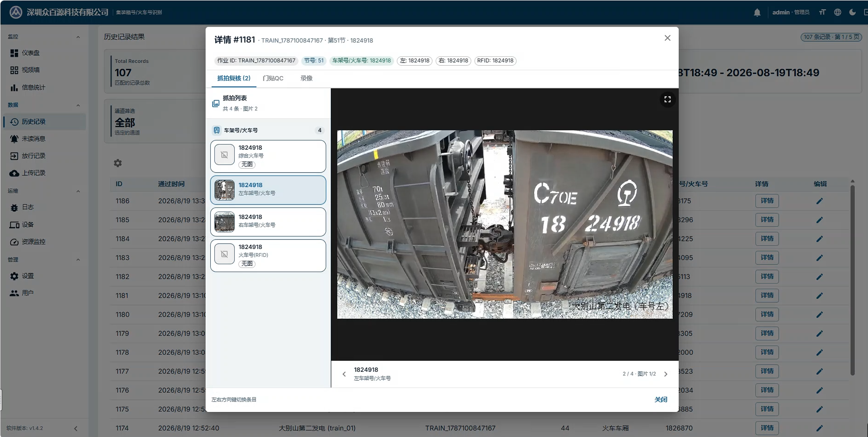868x437 pixels.
Task: Switch to 抓拍复核 (2) tab
Action: pyautogui.click(x=234, y=78)
